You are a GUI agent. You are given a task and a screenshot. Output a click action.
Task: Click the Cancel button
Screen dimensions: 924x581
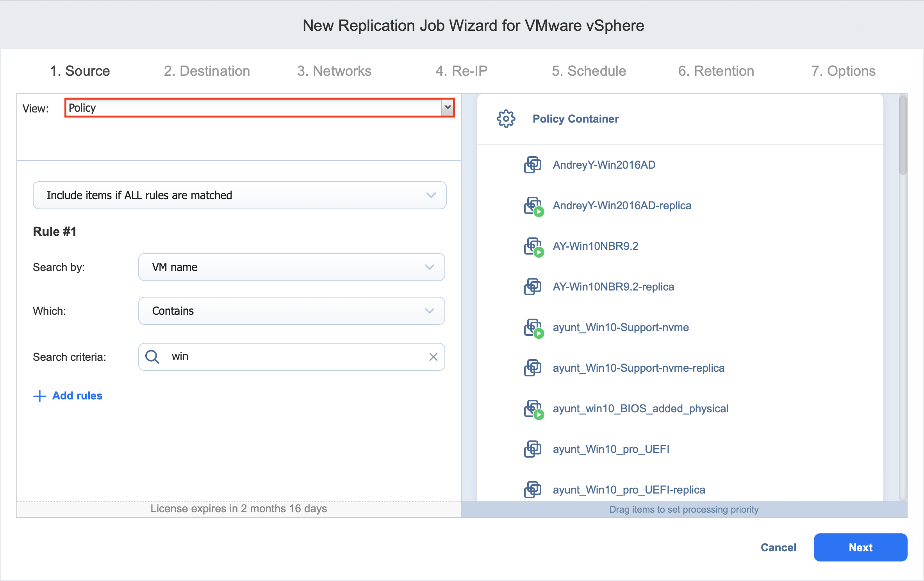tap(778, 547)
